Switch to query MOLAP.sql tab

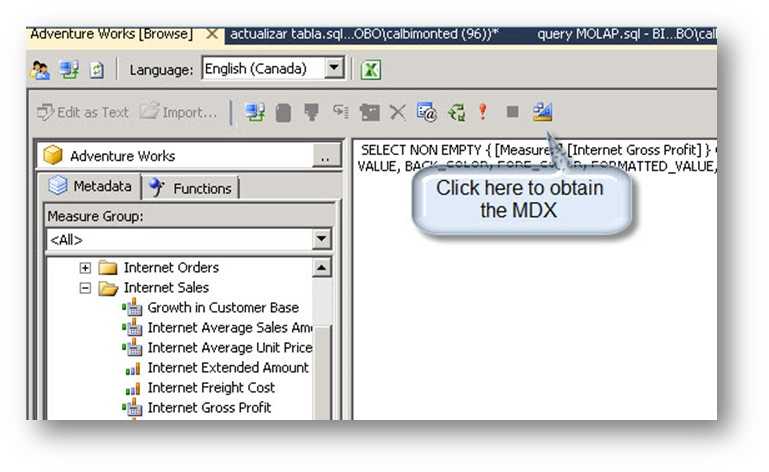(626, 34)
